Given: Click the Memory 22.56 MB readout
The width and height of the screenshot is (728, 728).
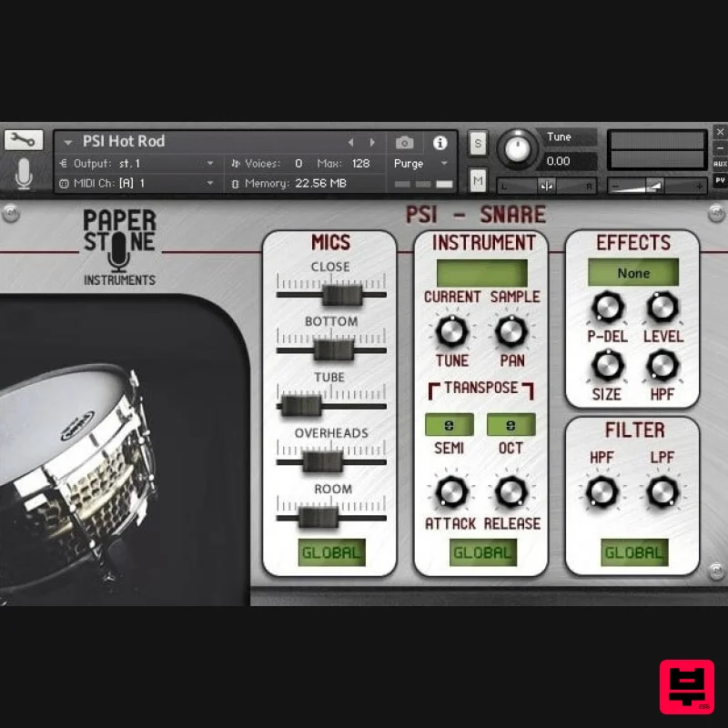Looking at the screenshot, I should coord(288,184).
